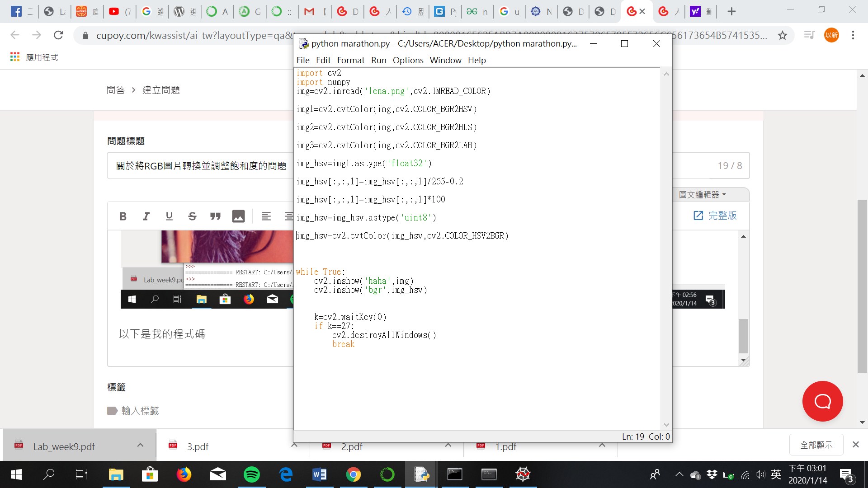Toggle italic formatting in the question editor
The image size is (868, 488).
pos(146,216)
